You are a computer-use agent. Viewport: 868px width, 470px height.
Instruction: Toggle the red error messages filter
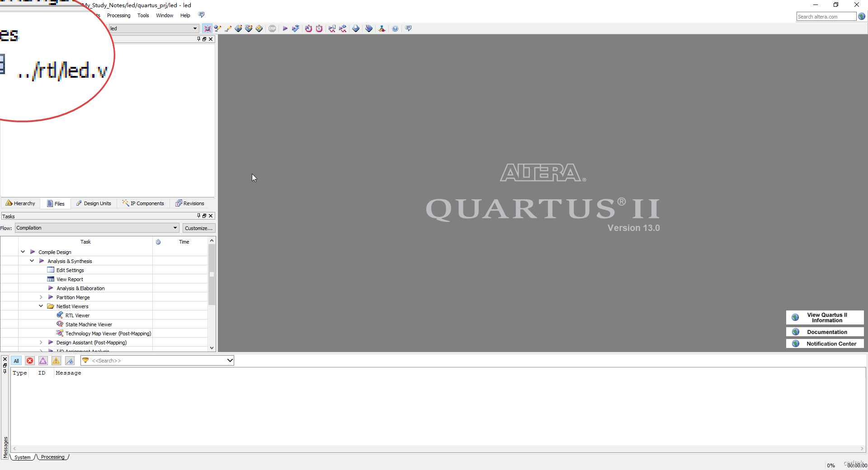tap(30, 361)
